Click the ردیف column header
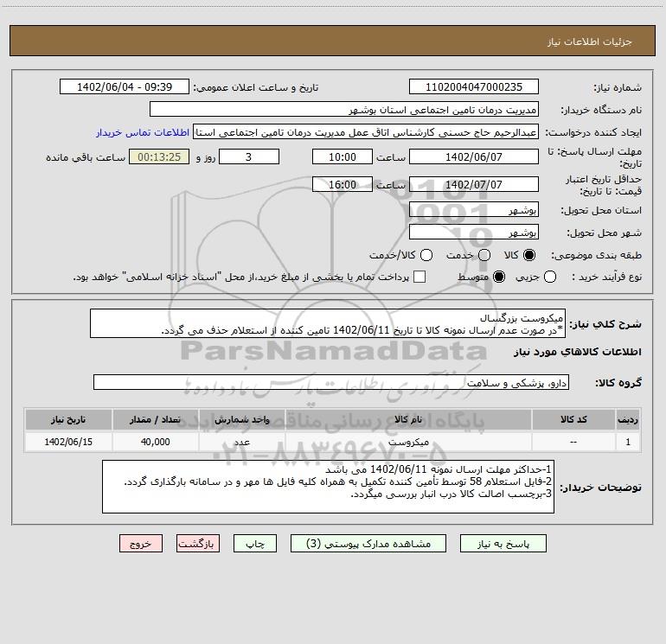The image size is (666, 644). (x=628, y=420)
